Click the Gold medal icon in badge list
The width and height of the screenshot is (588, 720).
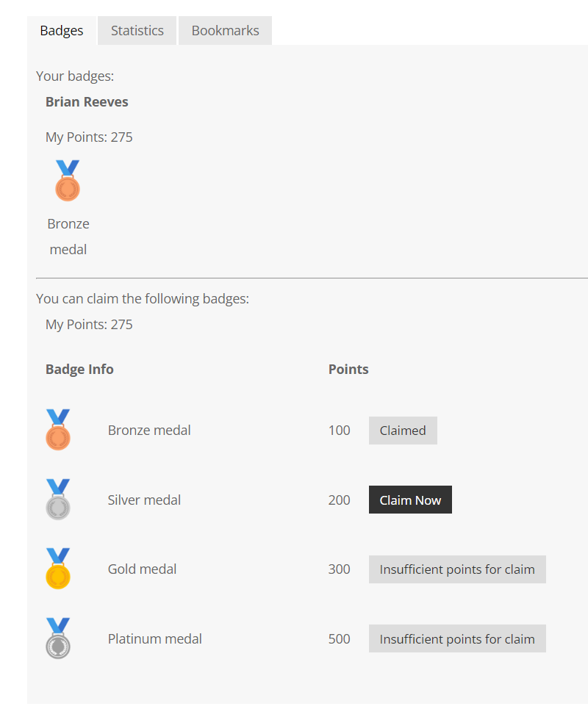(58, 569)
